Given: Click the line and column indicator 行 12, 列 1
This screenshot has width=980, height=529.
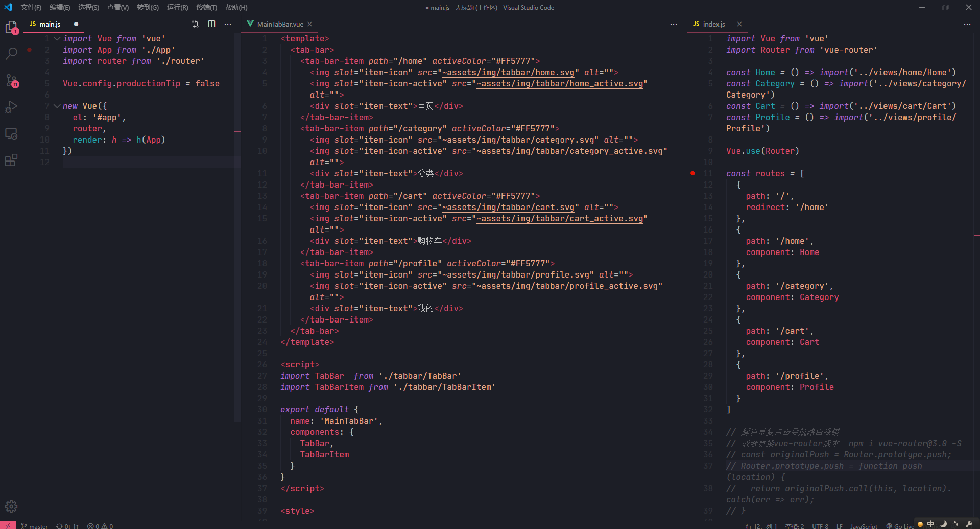Looking at the screenshot, I should coord(761,526).
